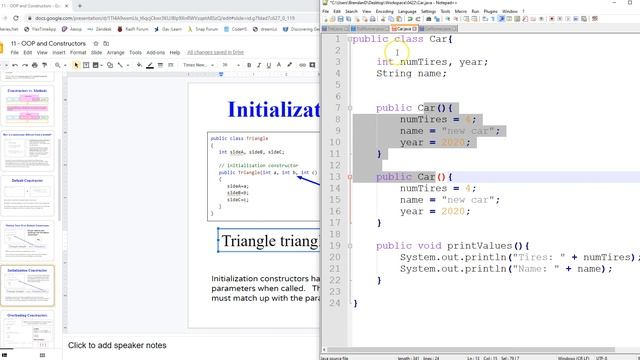
Task: Click the macro record icon in Notepad++
Action: pyautogui.click(x=551, y=19)
